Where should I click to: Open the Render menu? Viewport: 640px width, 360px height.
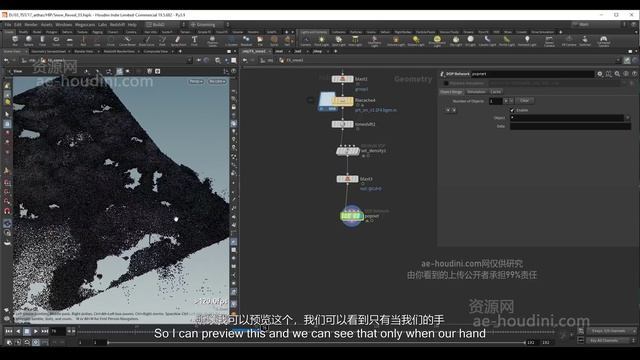coord(31,25)
